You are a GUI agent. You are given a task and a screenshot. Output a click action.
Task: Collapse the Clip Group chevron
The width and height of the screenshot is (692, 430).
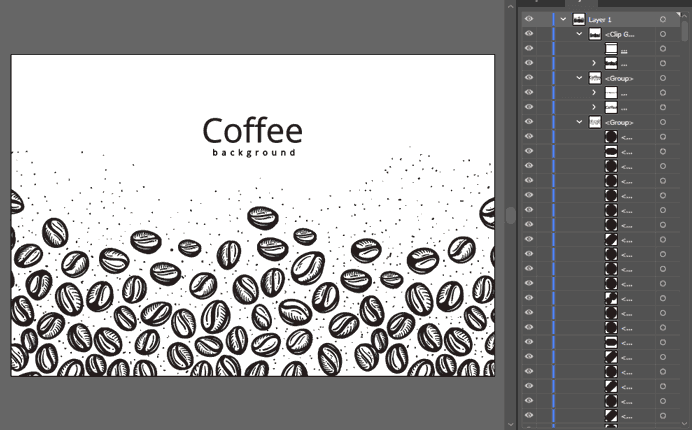coord(579,34)
